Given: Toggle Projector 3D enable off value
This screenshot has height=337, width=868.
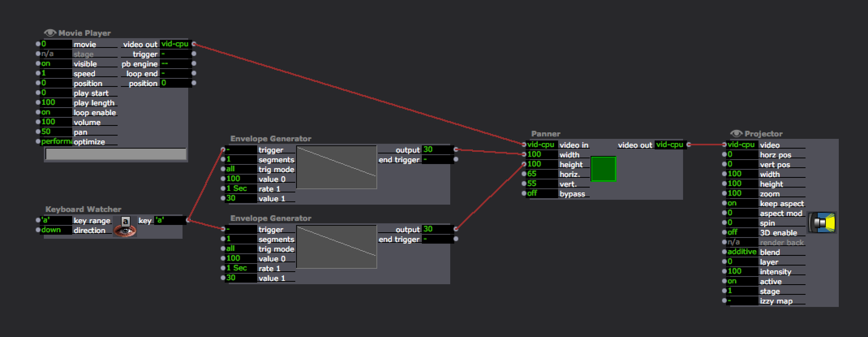Looking at the screenshot, I should click(743, 232).
